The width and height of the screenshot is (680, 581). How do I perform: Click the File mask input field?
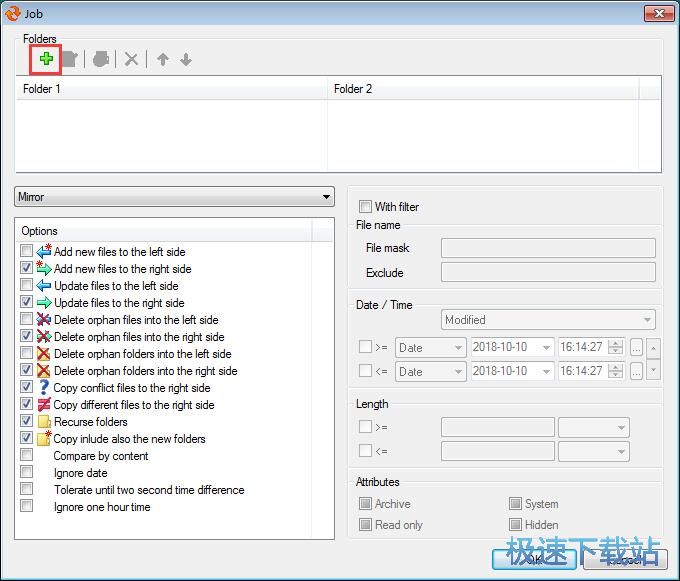click(548, 248)
